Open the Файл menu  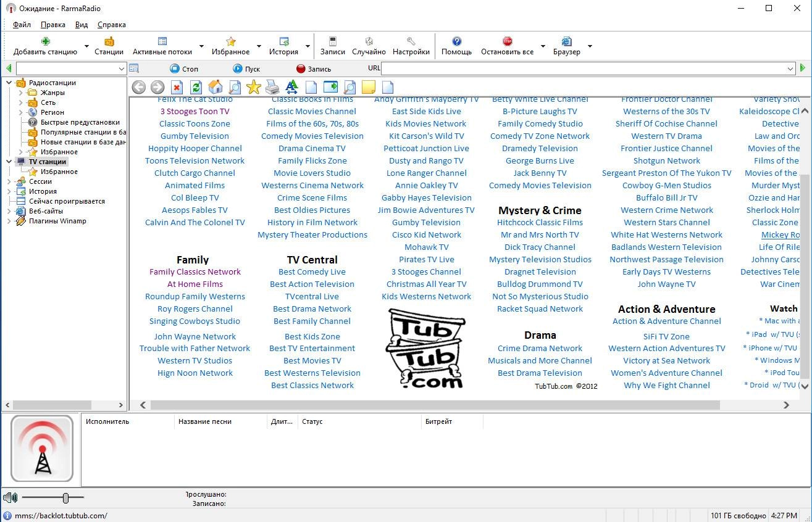click(x=22, y=25)
